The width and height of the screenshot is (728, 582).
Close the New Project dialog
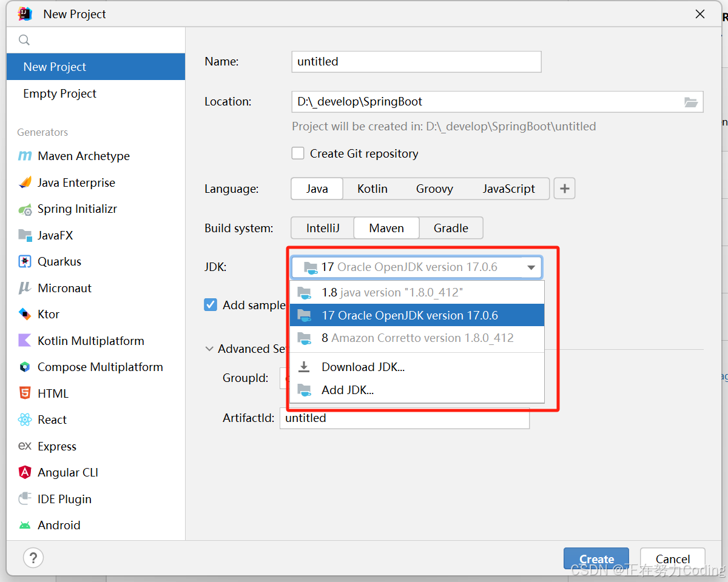(700, 14)
